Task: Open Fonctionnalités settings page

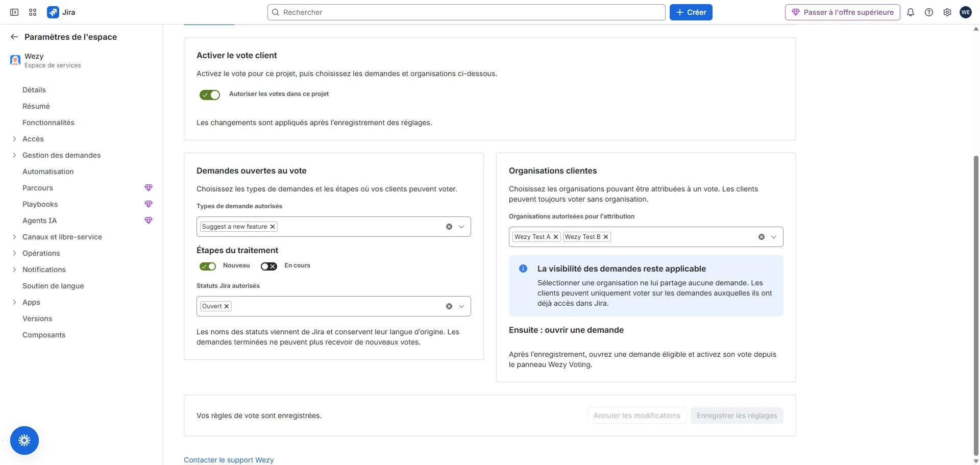Action: pyautogui.click(x=48, y=123)
